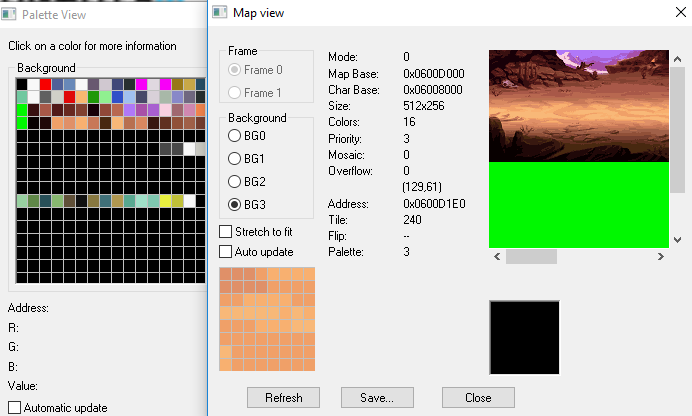Image resolution: width=692 pixels, height=416 pixels.
Task: Click the Close button in Map view
Action: click(x=478, y=397)
